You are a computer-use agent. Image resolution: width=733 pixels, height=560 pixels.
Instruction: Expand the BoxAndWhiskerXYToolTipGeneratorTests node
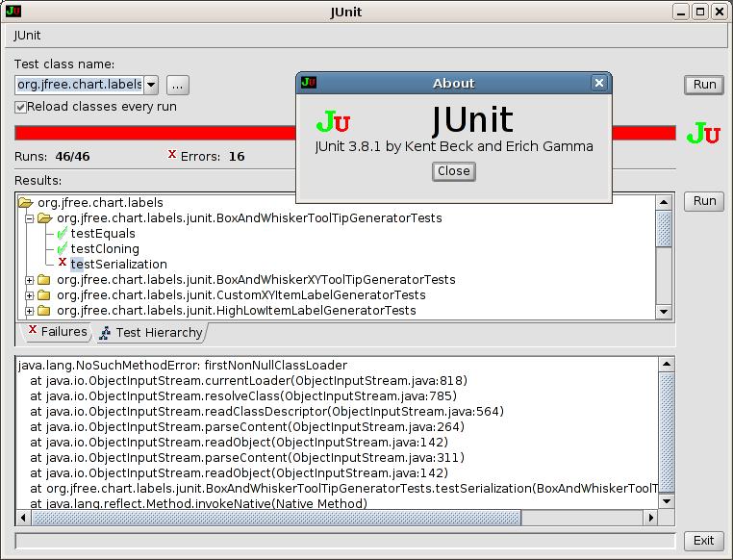coord(30,280)
